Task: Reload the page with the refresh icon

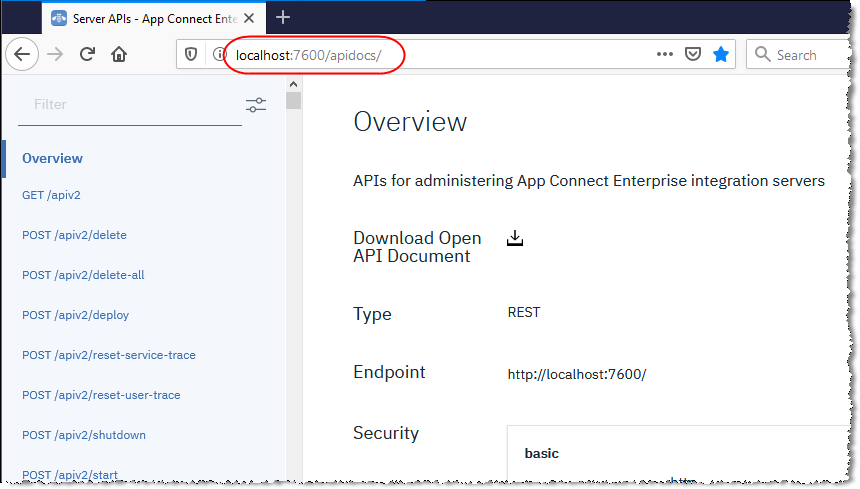Action: click(x=87, y=55)
